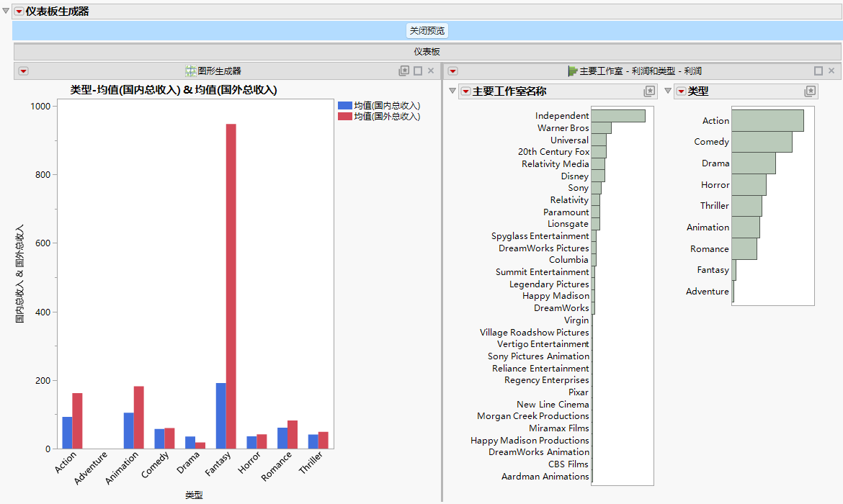Click the Village Roadshow Pictures label

tap(535, 333)
